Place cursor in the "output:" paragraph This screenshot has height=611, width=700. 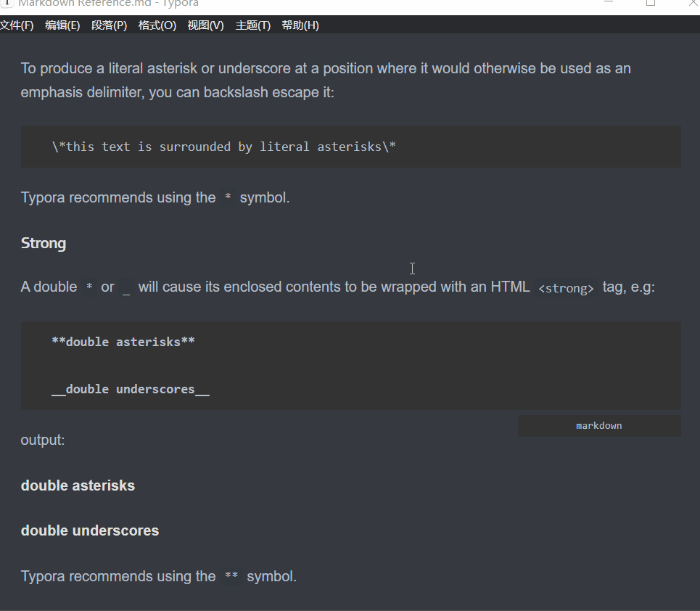[x=44, y=440]
